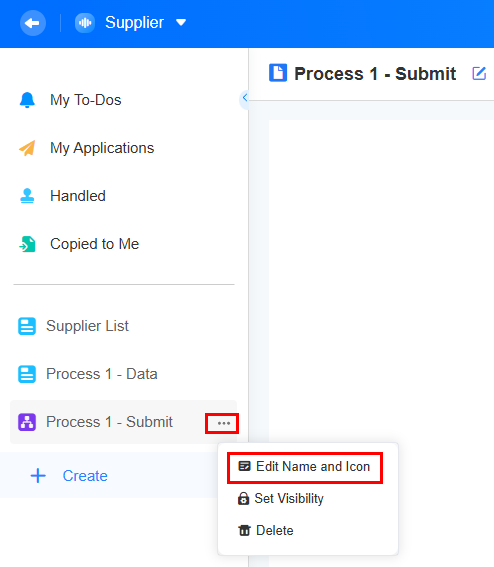Click the paper plane icon
This screenshot has height=567, width=494.
(x=27, y=148)
